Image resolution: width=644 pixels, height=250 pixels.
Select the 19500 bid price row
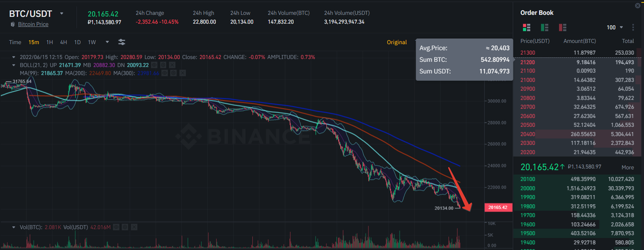coord(579,234)
